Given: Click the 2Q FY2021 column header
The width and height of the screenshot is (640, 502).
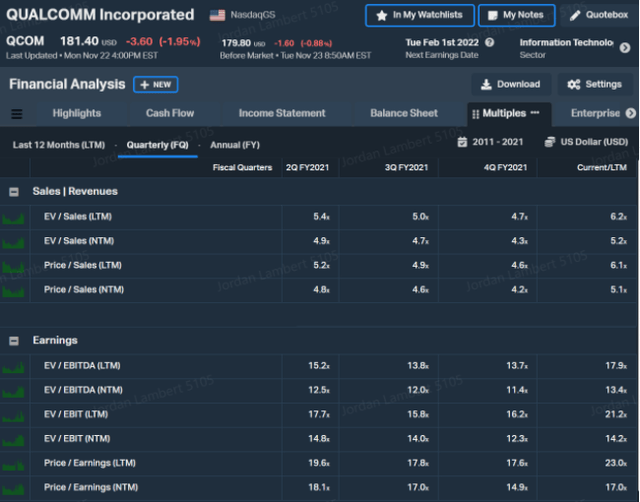Looking at the screenshot, I should (307, 168).
